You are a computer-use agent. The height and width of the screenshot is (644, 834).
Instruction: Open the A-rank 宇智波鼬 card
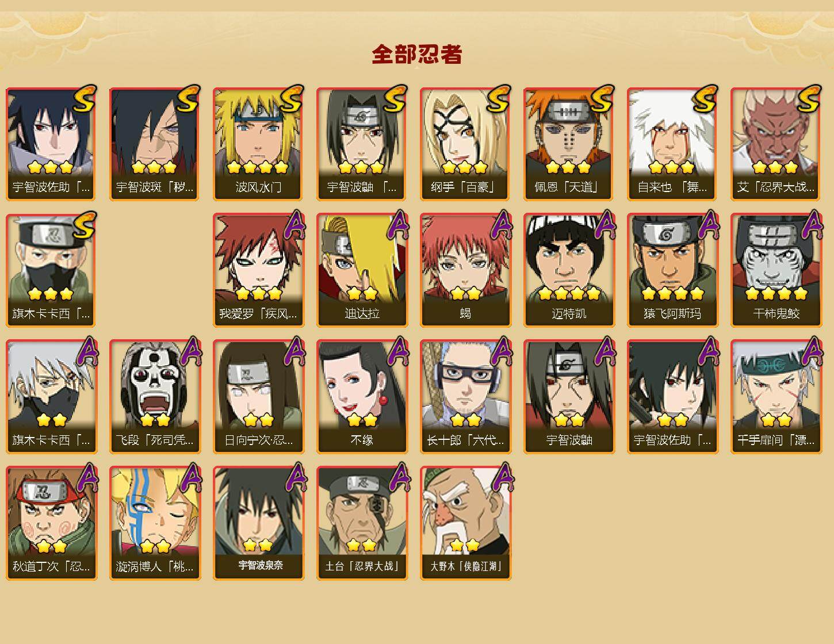tap(569, 397)
